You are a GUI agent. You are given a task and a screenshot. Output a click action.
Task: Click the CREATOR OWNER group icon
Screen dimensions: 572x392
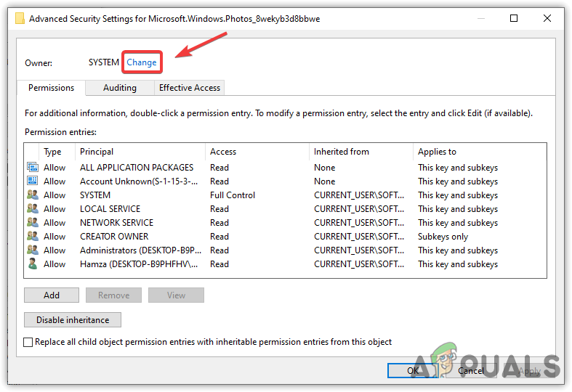(x=33, y=237)
